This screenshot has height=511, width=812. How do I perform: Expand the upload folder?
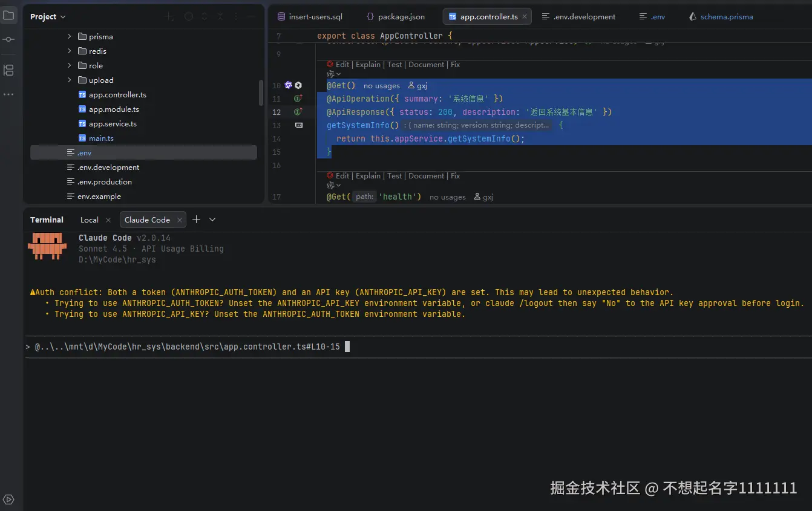[x=70, y=80]
